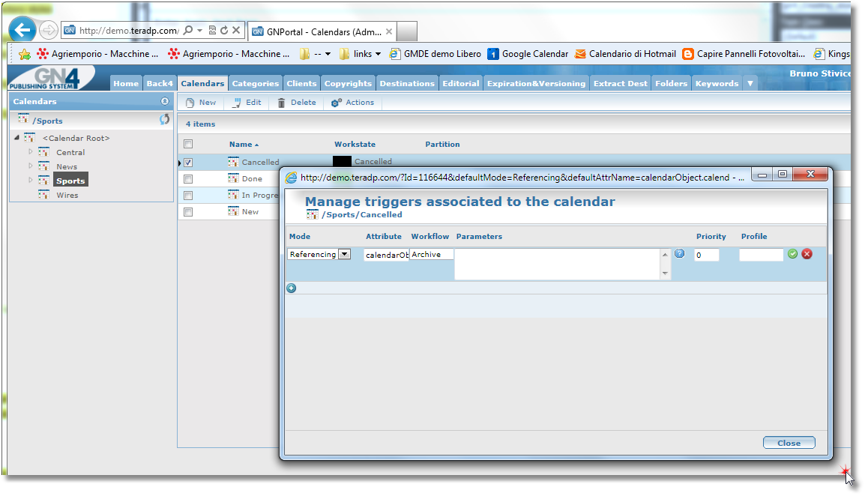868x496 pixels.
Task: Close the GNPortal Calendars browser tab
Action: [389, 31]
